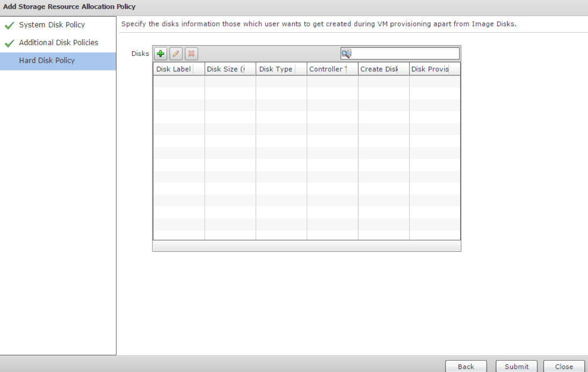The height and width of the screenshot is (372, 588).
Task: Click the search magnifier icon in Disks table
Action: [x=346, y=54]
